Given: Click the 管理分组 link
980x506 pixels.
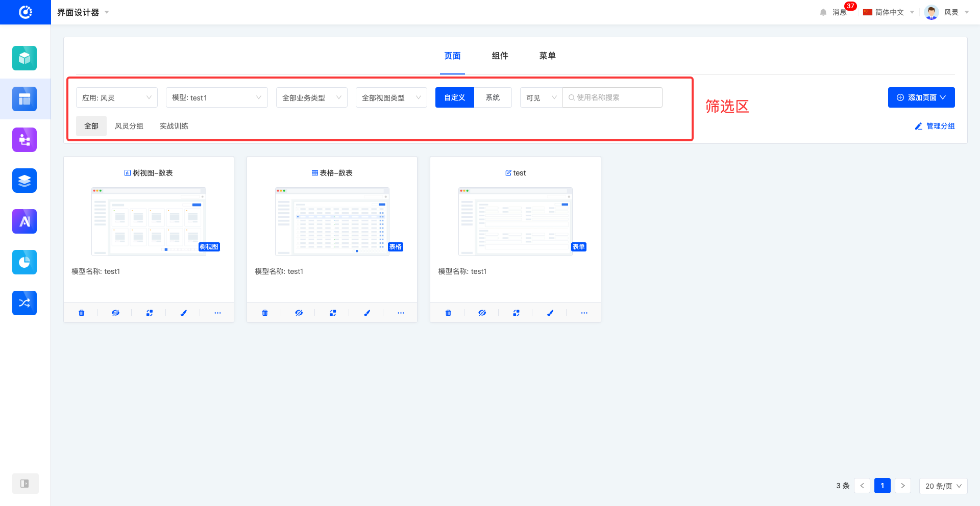Looking at the screenshot, I should tap(935, 126).
